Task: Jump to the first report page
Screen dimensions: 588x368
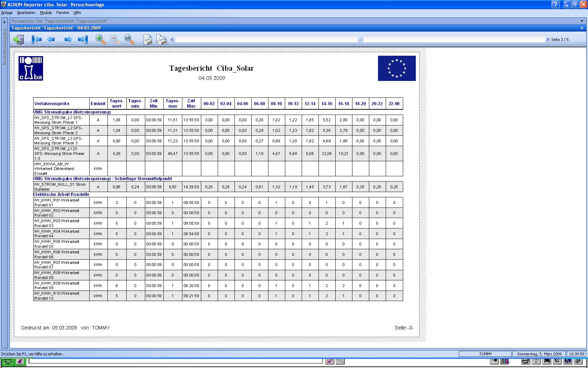Action: (x=36, y=40)
